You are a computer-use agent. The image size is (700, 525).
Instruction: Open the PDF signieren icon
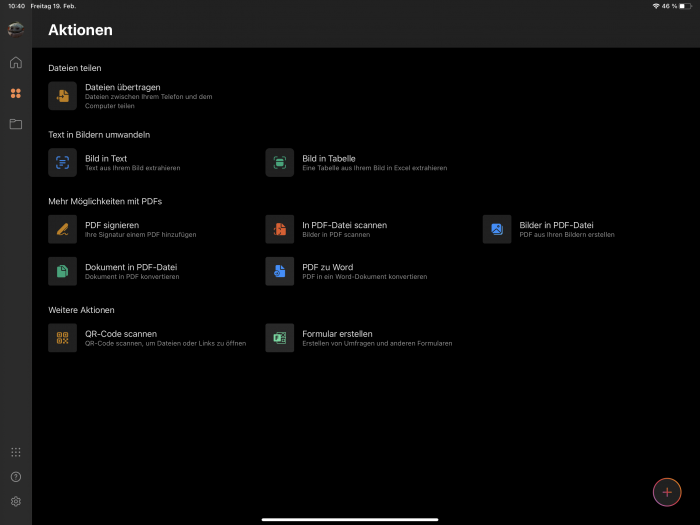62,229
